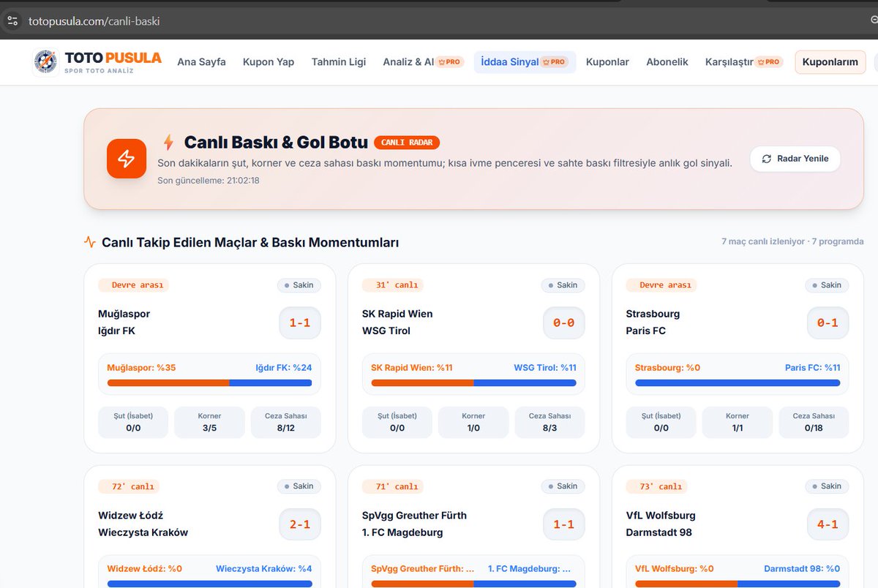Click the 71' canlı badge
Screen dimensions: 878x588
[393, 486]
